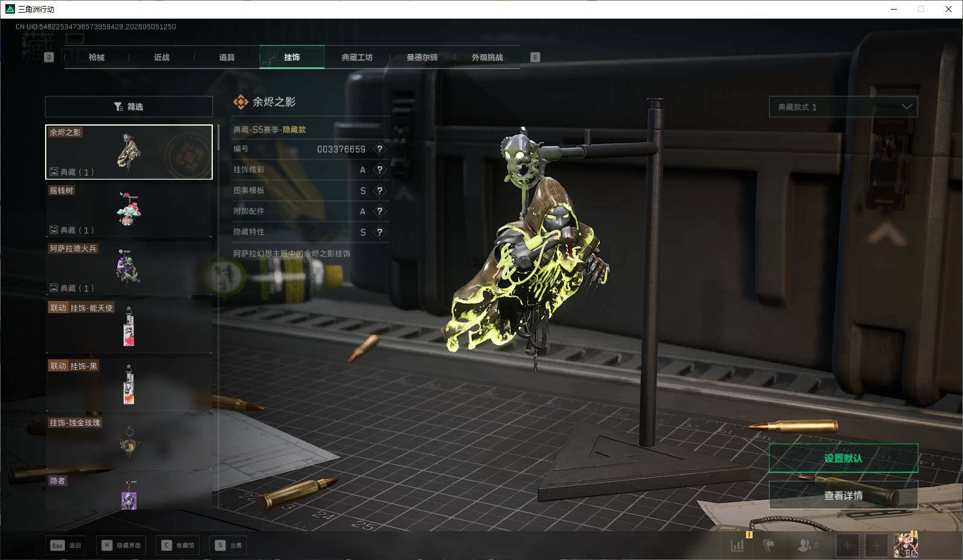The height and width of the screenshot is (560, 963).
Task: Open the statistics bar chart icon
Action: point(738,545)
